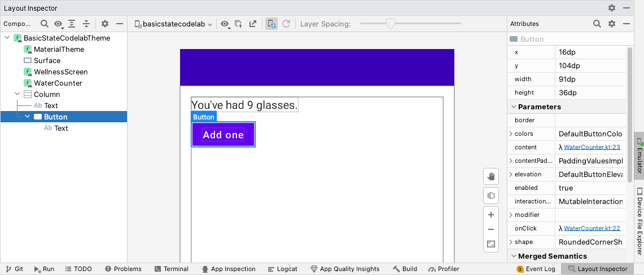Open component tree view options eye menu

pyautogui.click(x=58, y=24)
